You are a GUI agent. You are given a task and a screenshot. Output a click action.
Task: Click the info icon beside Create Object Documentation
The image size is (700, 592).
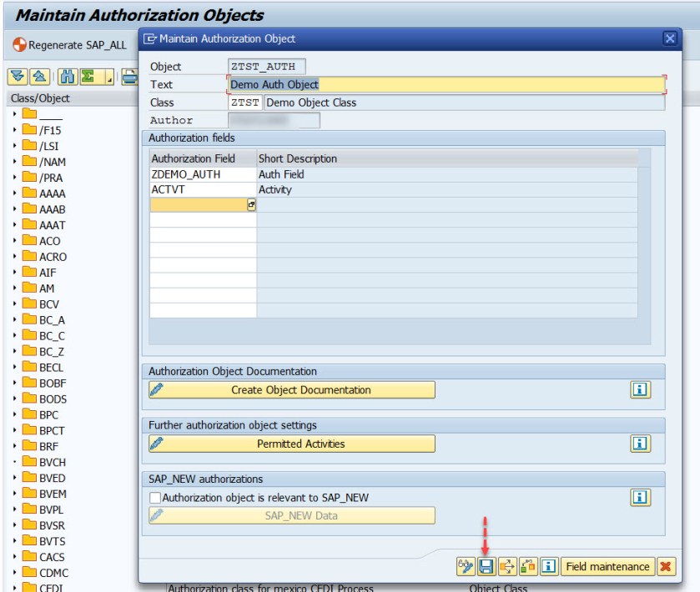[640, 390]
